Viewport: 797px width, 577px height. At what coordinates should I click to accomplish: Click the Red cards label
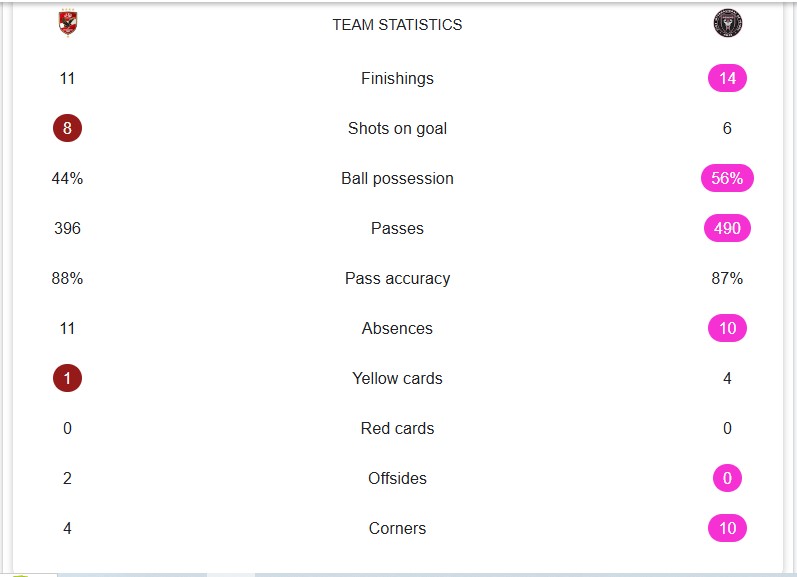[x=397, y=428]
